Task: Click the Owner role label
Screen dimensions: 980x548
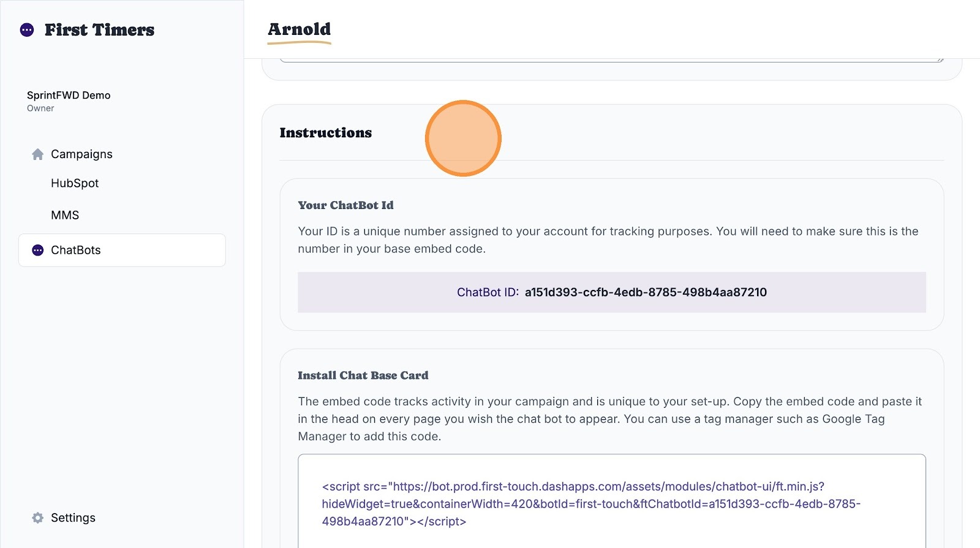Action: [40, 108]
